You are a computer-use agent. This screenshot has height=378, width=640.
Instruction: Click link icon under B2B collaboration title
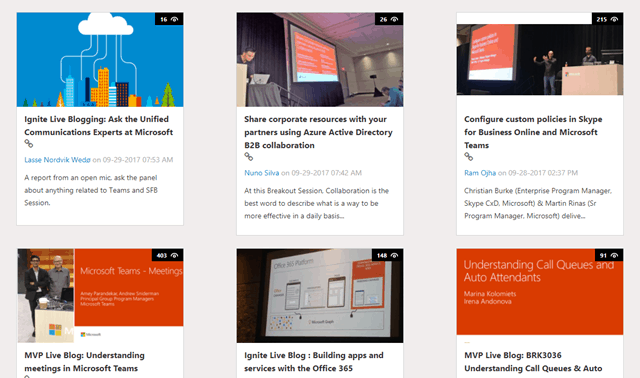(x=249, y=157)
